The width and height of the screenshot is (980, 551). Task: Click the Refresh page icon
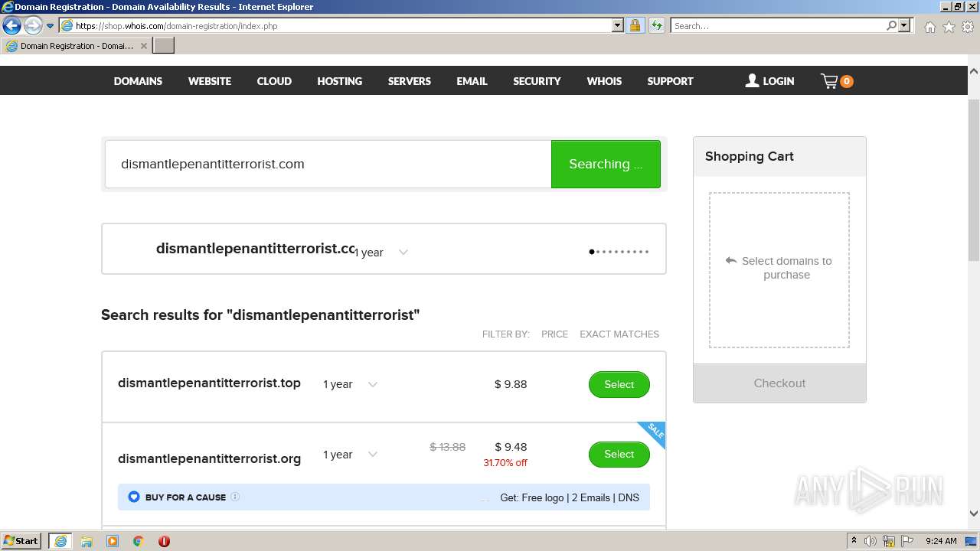click(x=656, y=25)
